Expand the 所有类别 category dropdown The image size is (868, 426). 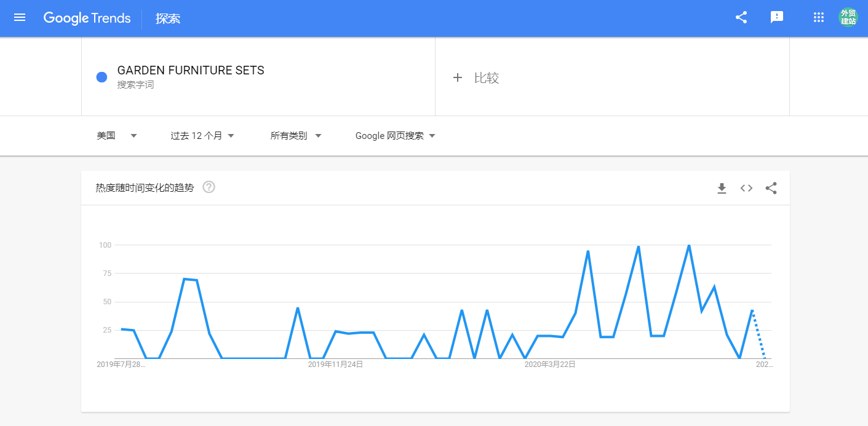(x=296, y=136)
